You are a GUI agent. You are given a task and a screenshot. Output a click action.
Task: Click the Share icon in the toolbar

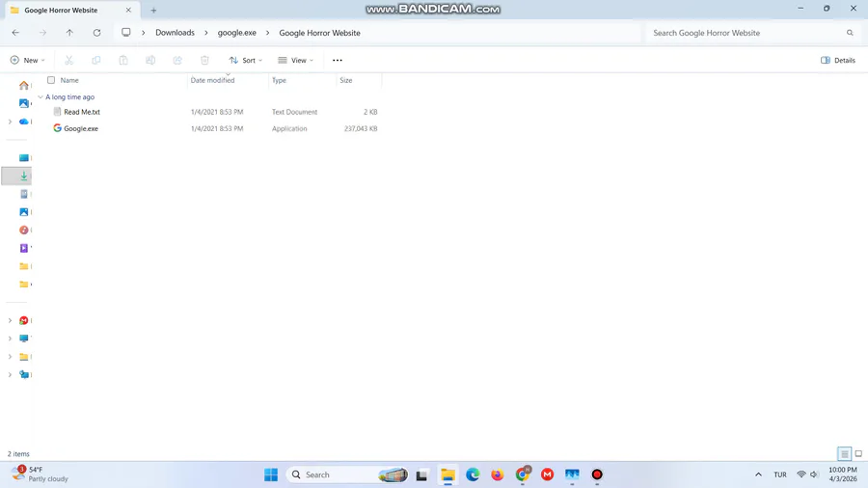177,61
